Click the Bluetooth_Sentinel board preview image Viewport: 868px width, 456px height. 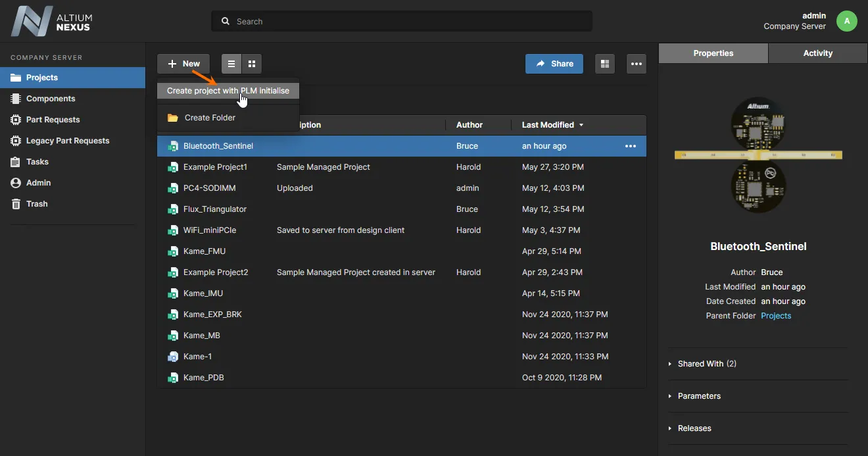pos(758,155)
